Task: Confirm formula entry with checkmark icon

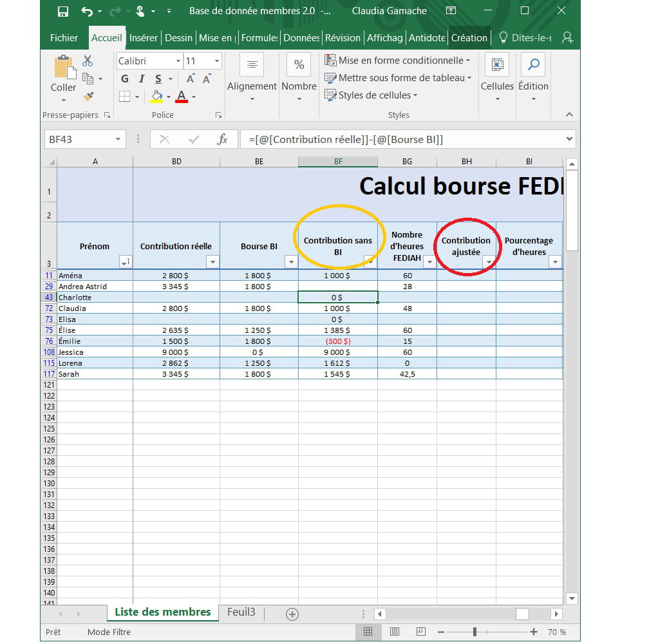Action: 193,140
